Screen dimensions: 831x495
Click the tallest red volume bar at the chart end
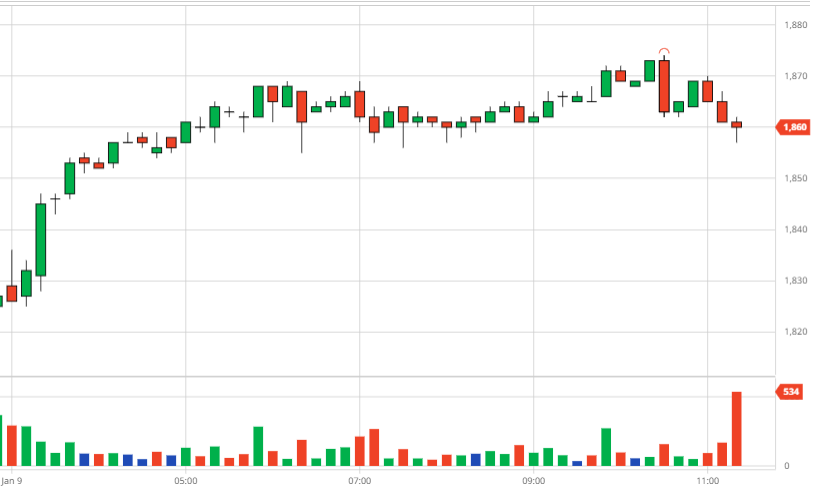[737, 429]
